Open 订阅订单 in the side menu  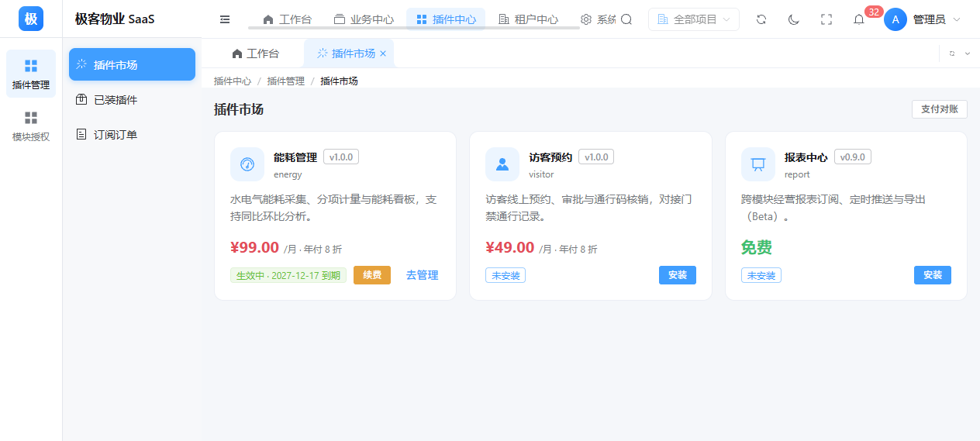[132, 135]
